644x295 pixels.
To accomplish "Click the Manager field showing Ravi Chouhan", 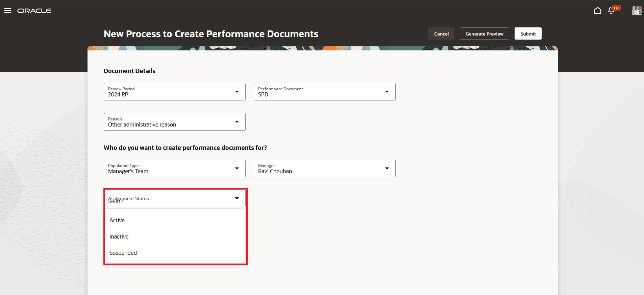I will click(324, 168).
